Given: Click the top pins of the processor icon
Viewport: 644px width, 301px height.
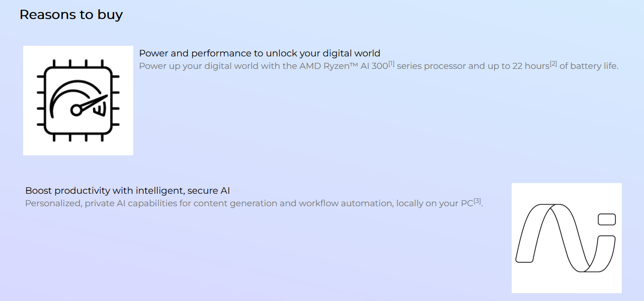Looking at the screenshot, I should tap(78, 63).
